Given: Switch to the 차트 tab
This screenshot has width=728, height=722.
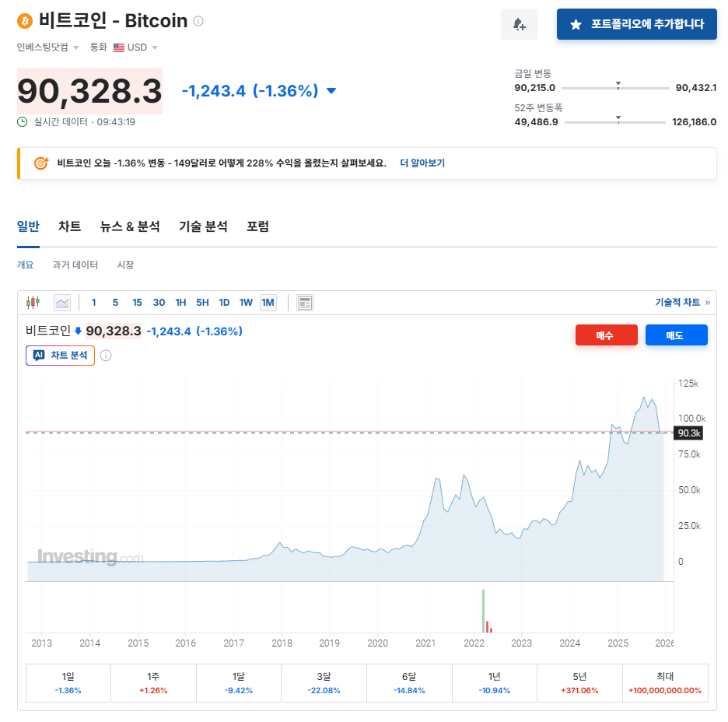Looking at the screenshot, I should pos(70,226).
